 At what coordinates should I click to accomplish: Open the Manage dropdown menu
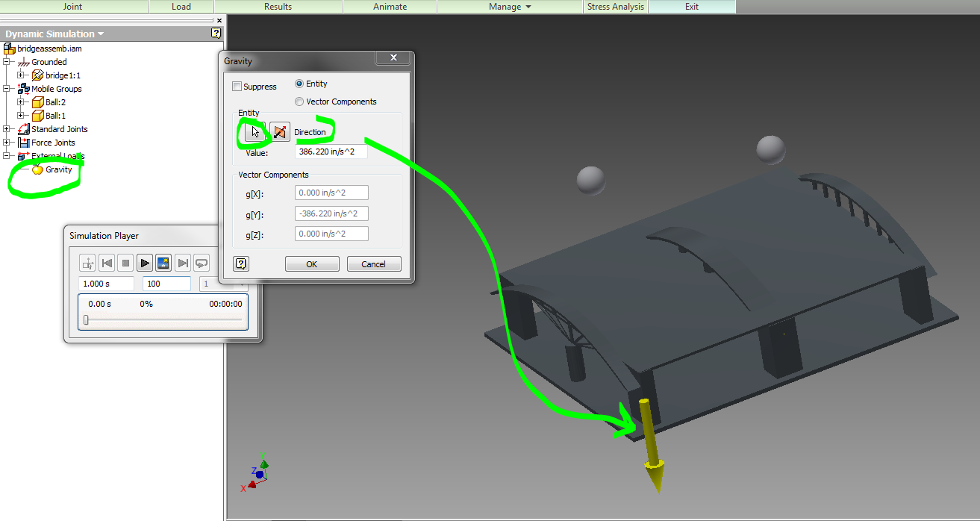coord(510,7)
